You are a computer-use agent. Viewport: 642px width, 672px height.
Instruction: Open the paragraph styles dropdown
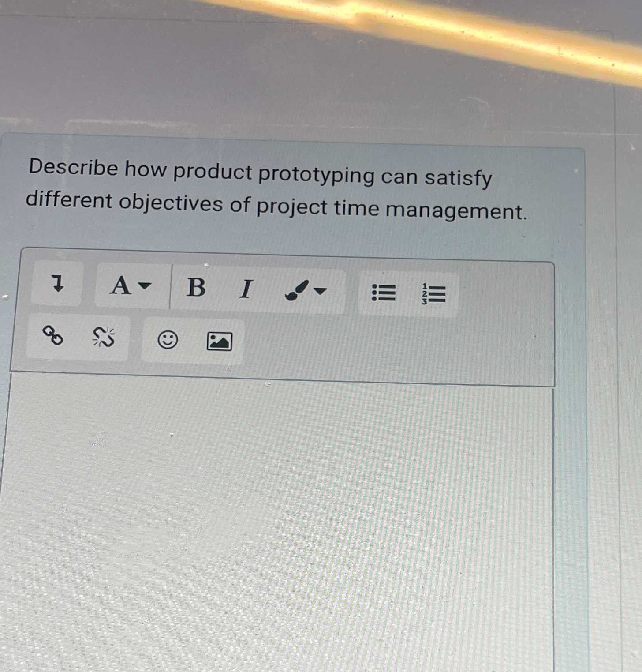(131, 286)
